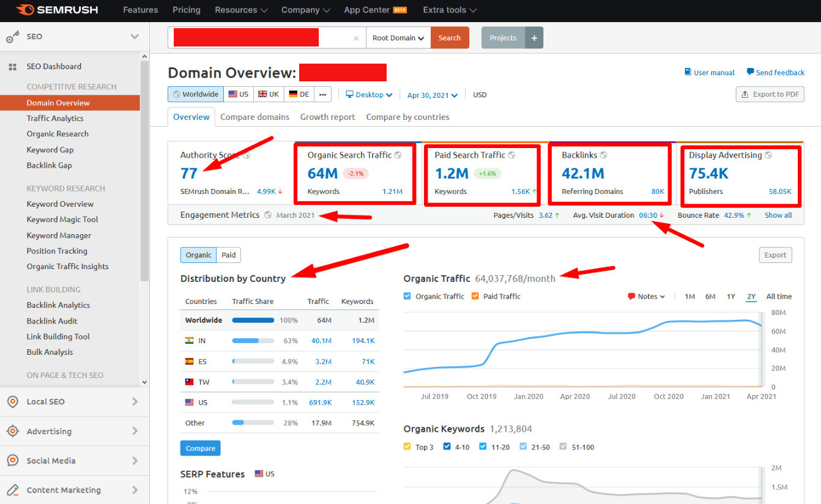Click the SEO Dashboard grid icon

pyautogui.click(x=12, y=67)
